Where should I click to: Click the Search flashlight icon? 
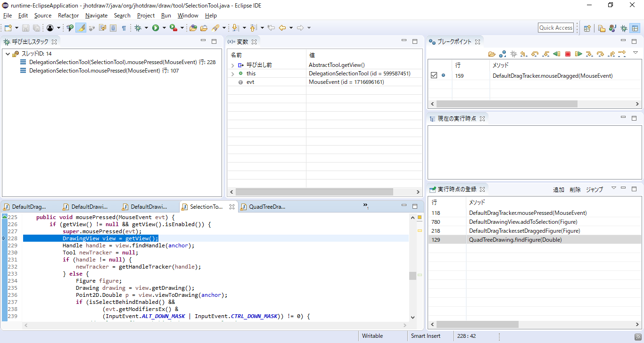pos(215,28)
